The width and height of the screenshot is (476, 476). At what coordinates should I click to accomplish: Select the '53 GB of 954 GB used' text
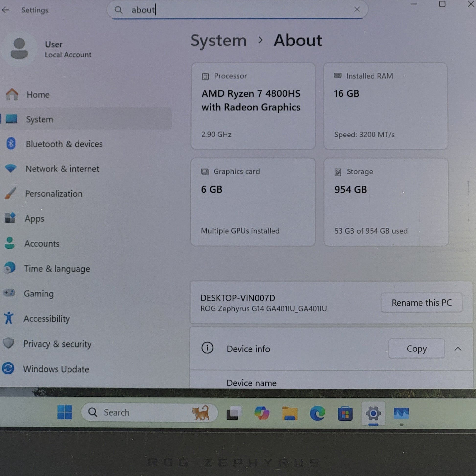coord(371,231)
